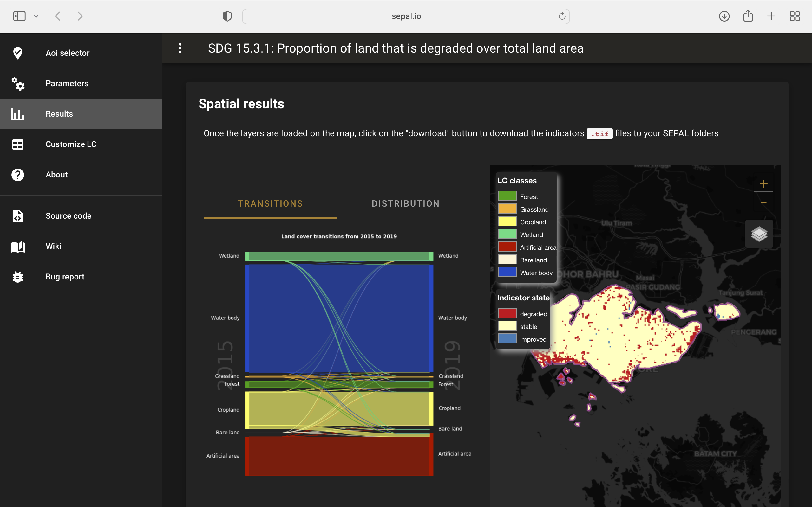
Task: Click the Wiki book icon
Action: [x=17, y=247]
